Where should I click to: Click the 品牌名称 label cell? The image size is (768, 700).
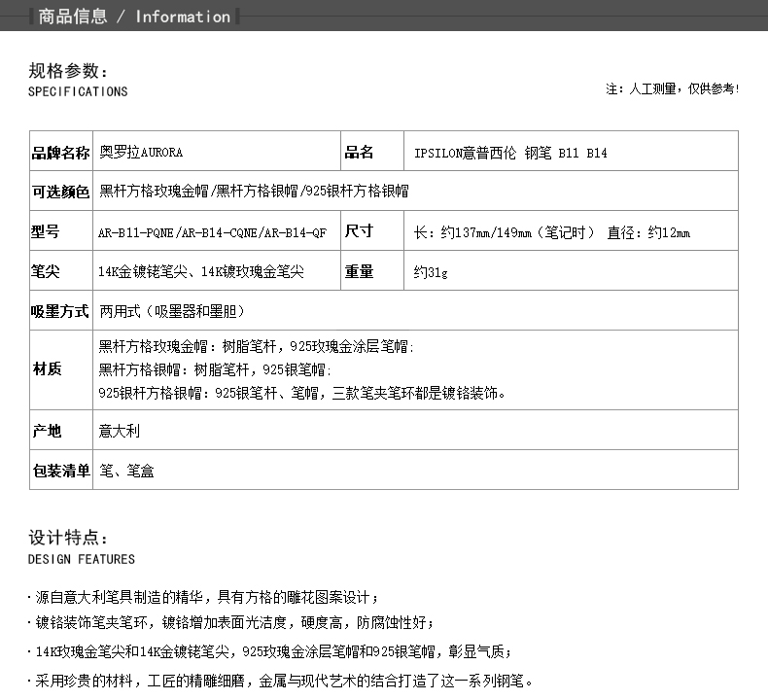[x=61, y=151]
